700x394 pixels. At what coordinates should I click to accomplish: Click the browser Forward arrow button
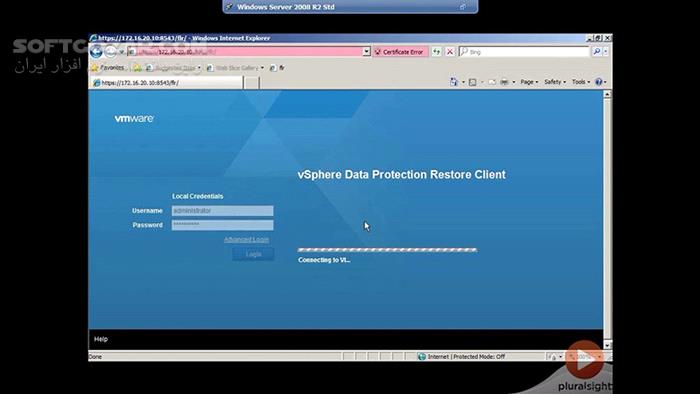click(110, 52)
